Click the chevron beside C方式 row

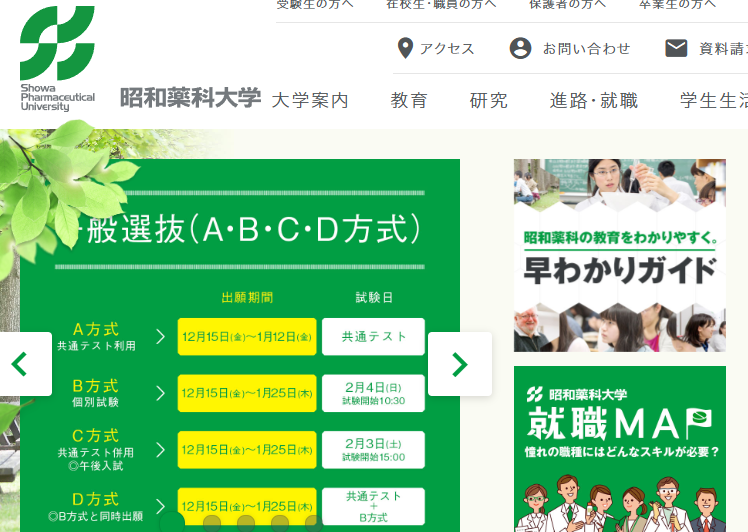(161, 450)
